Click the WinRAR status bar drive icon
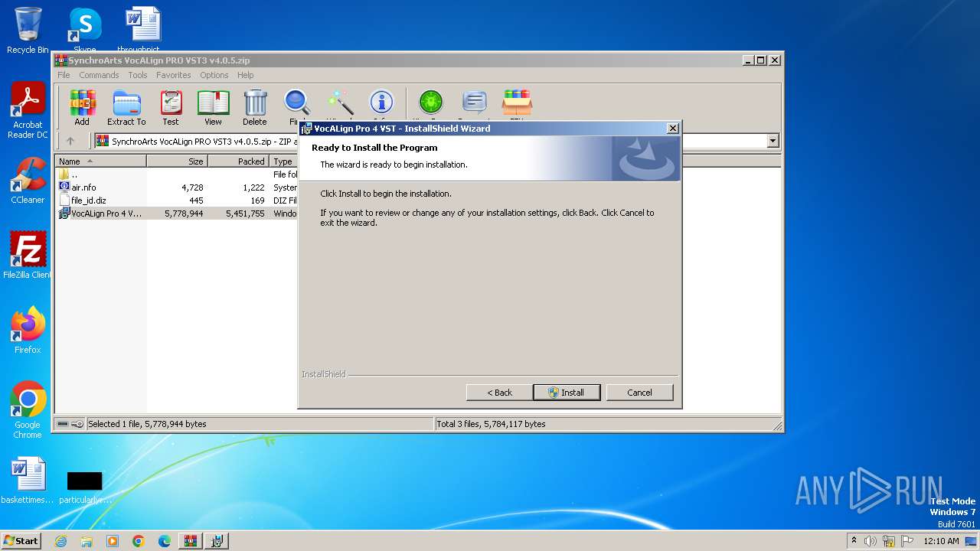Image resolution: width=980 pixels, height=551 pixels. click(x=63, y=424)
